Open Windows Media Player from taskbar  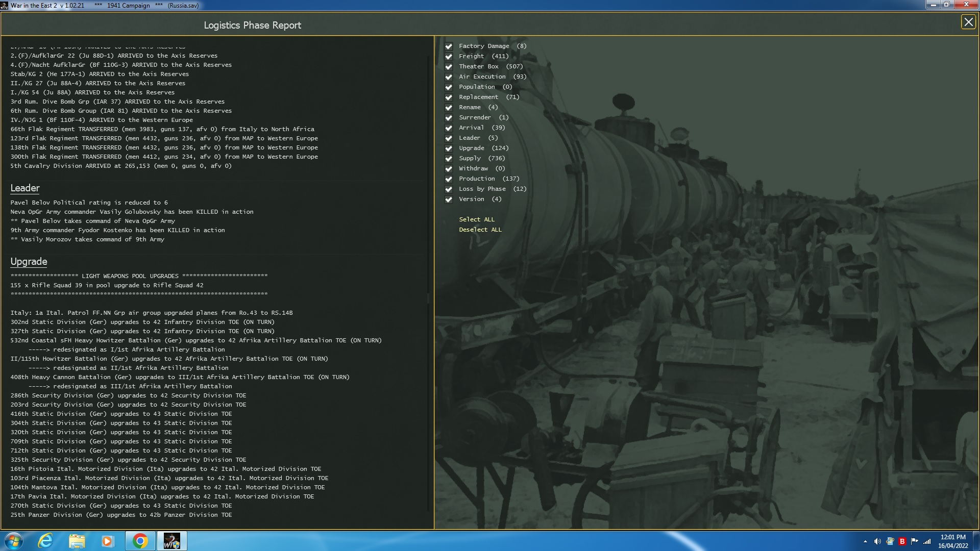point(108,541)
